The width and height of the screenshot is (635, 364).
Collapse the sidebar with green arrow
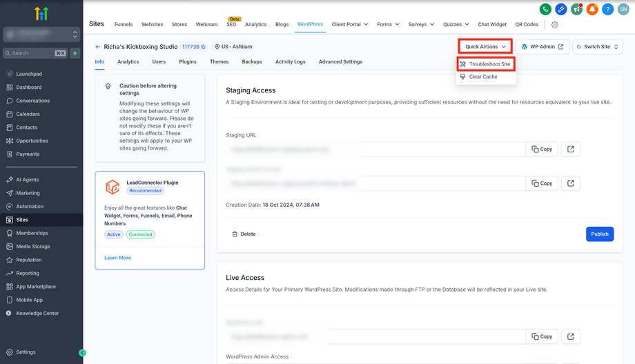(x=82, y=353)
